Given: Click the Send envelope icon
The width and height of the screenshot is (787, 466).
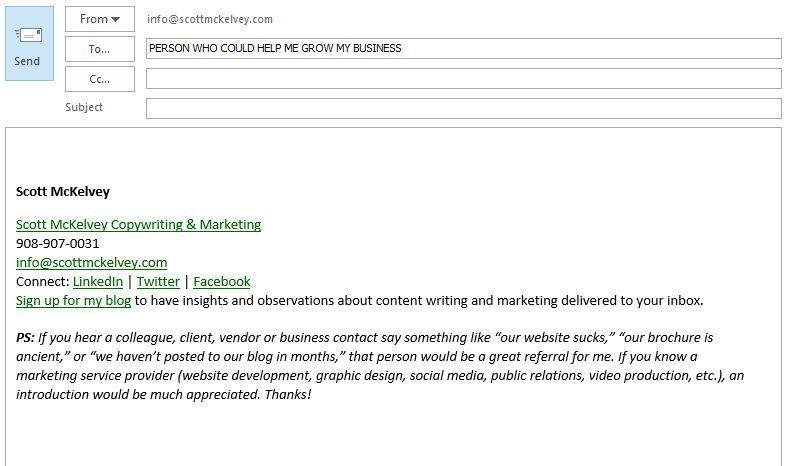Looking at the screenshot, I should click(x=28, y=35).
